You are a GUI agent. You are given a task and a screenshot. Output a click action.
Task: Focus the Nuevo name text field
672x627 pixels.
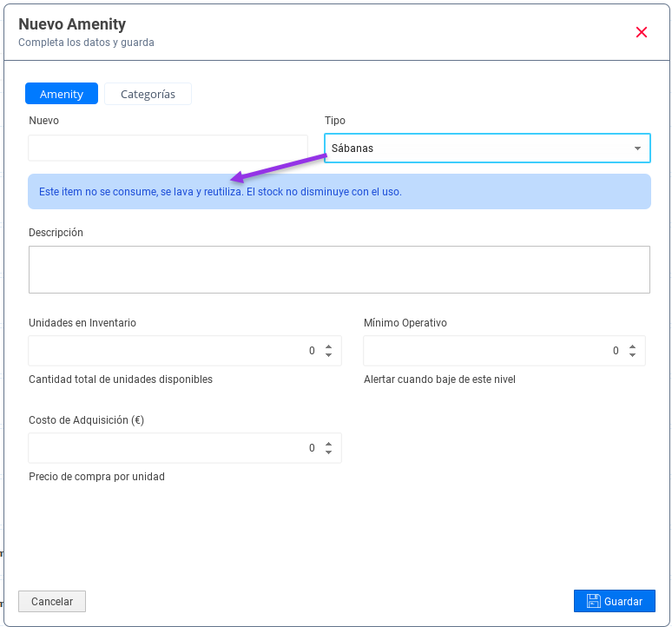pos(168,148)
